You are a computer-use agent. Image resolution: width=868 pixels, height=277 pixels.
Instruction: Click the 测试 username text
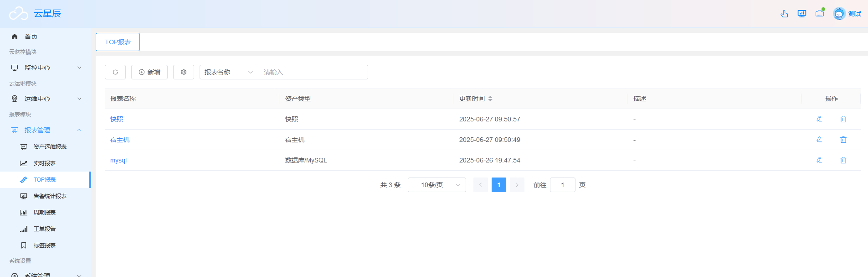tap(855, 14)
